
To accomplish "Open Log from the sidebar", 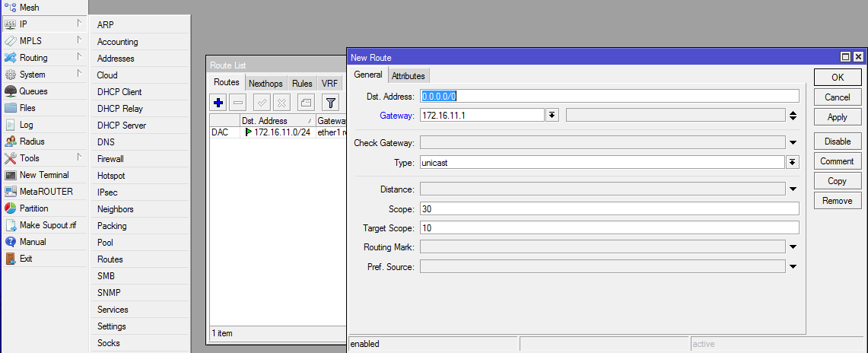I will (x=44, y=125).
